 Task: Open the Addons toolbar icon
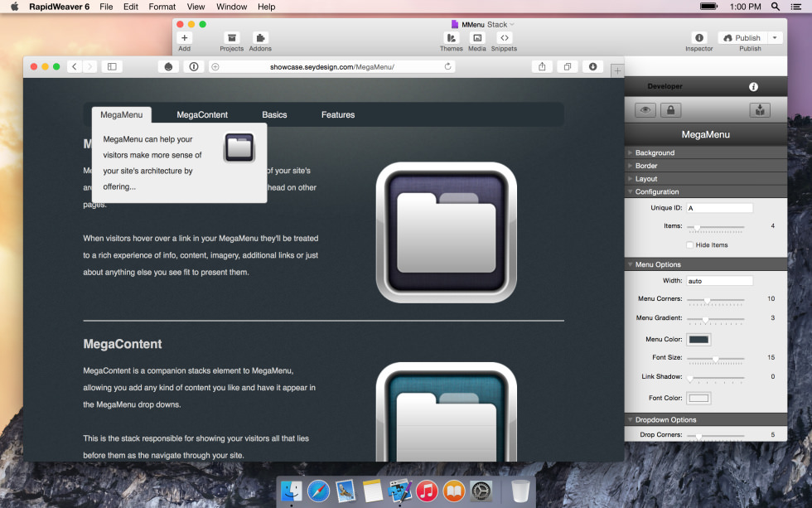[x=260, y=38]
